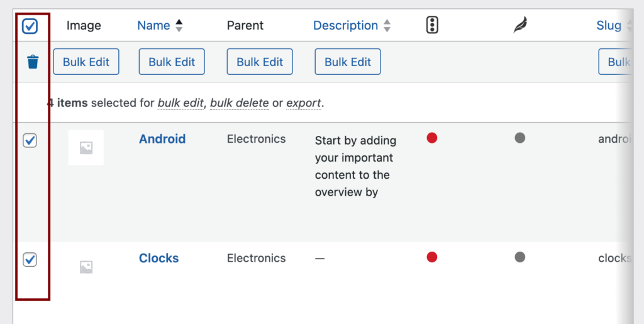Click the '4 items' selected count text
Viewport: 644px width, 324px height.
(67, 103)
